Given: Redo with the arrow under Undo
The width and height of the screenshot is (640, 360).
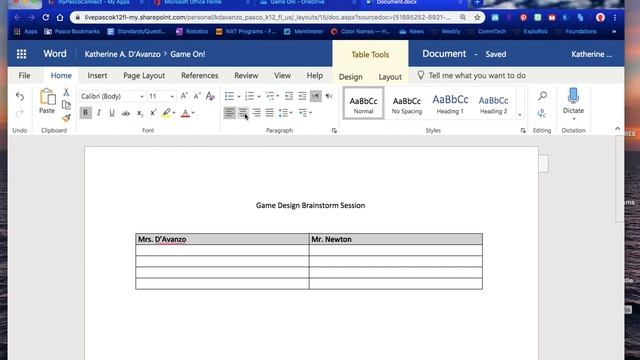Looking at the screenshot, I should 20,113.
